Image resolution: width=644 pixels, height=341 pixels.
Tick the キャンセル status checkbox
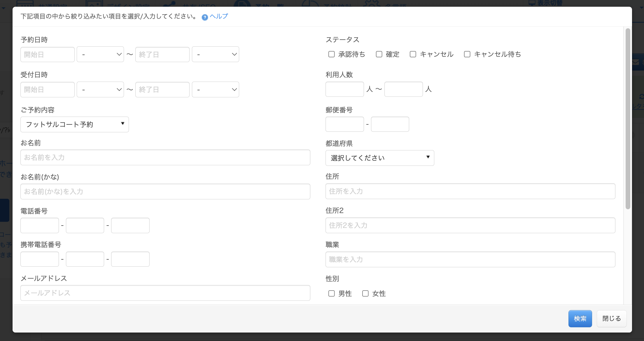413,54
